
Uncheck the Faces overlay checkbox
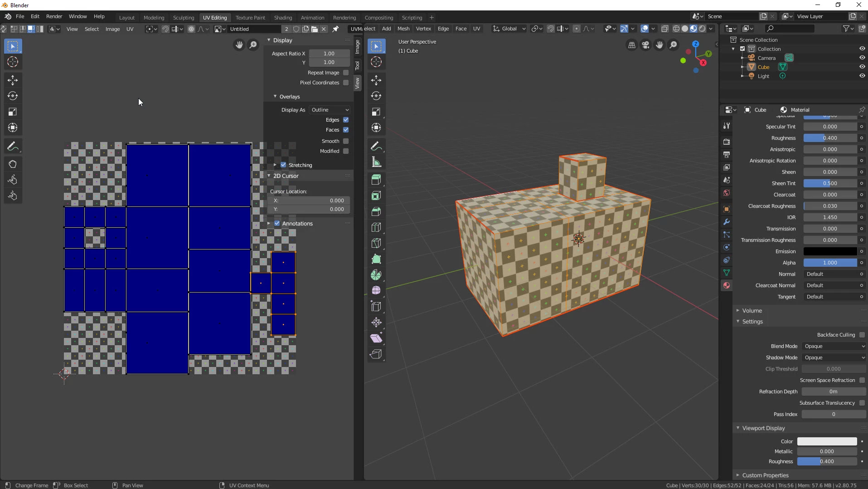coord(346,130)
